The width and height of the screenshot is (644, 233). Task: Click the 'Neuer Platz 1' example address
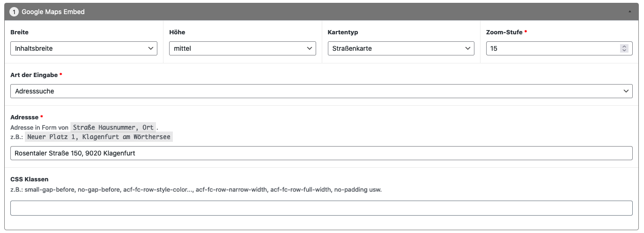99,137
